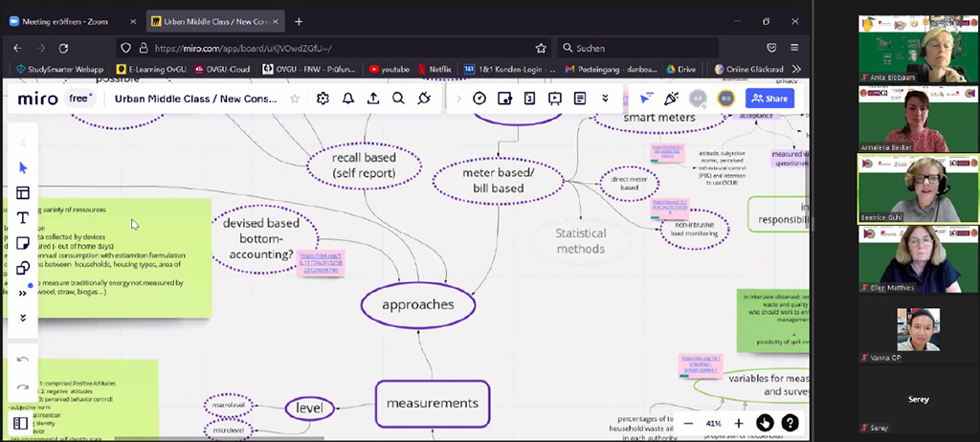Go back in browser history
The height and width of the screenshot is (442, 980).
tap(17, 48)
